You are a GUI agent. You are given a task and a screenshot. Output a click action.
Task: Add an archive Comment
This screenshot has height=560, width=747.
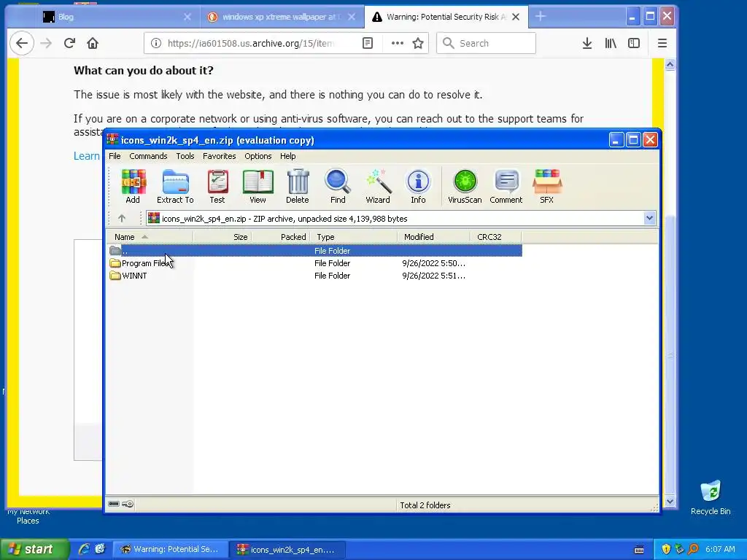coord(506,187)
